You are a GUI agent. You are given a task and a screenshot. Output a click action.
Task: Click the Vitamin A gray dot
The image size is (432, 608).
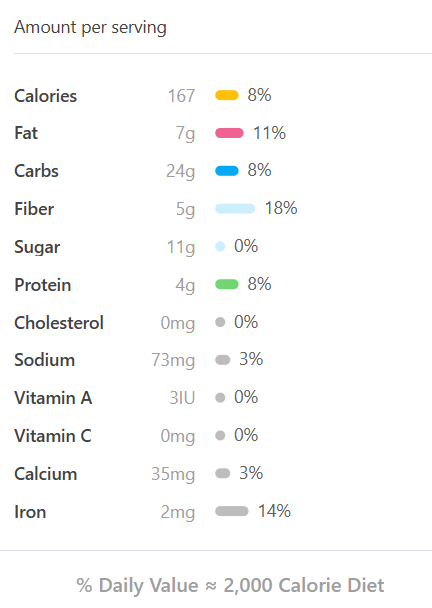tap(220, 398)
